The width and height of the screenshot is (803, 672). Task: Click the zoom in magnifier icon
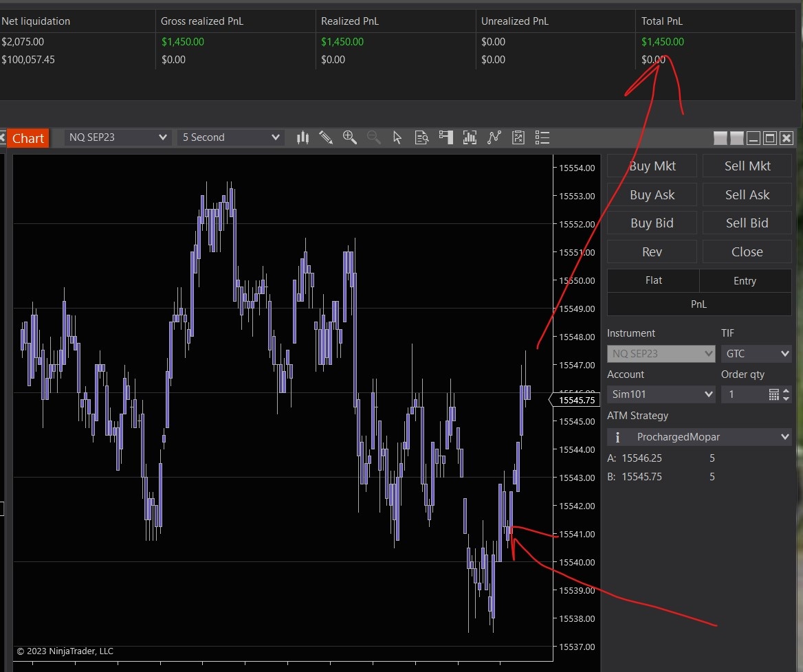pyautogui.click(x=350, y=138)
